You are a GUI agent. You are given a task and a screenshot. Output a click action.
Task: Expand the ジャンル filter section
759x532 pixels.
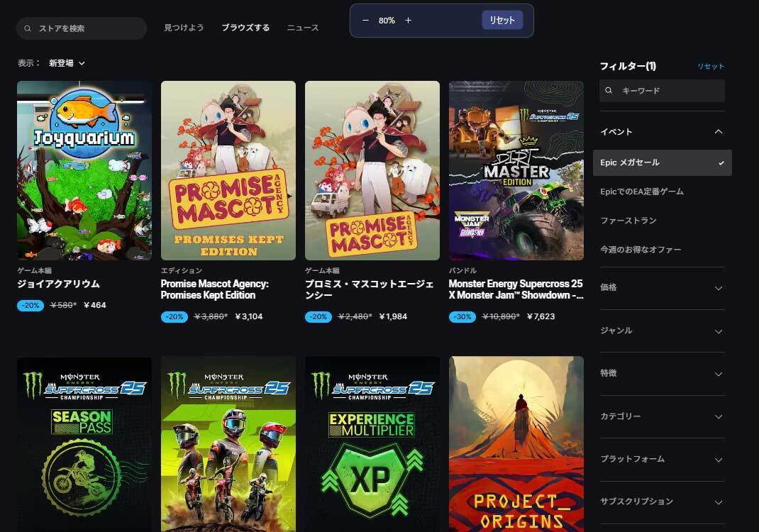pyautogui.click(x=662, y=331)
